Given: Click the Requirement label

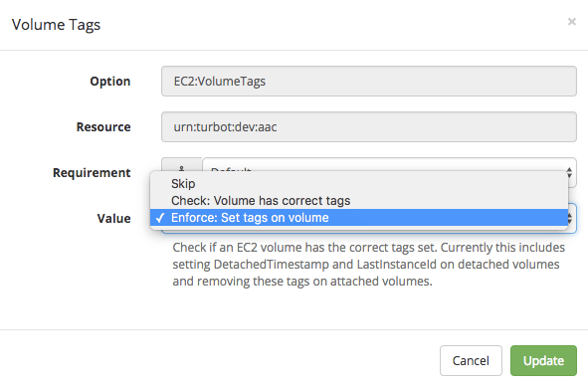Looking at the screenshot, I should pyautogui.click(x=92, y=173).
